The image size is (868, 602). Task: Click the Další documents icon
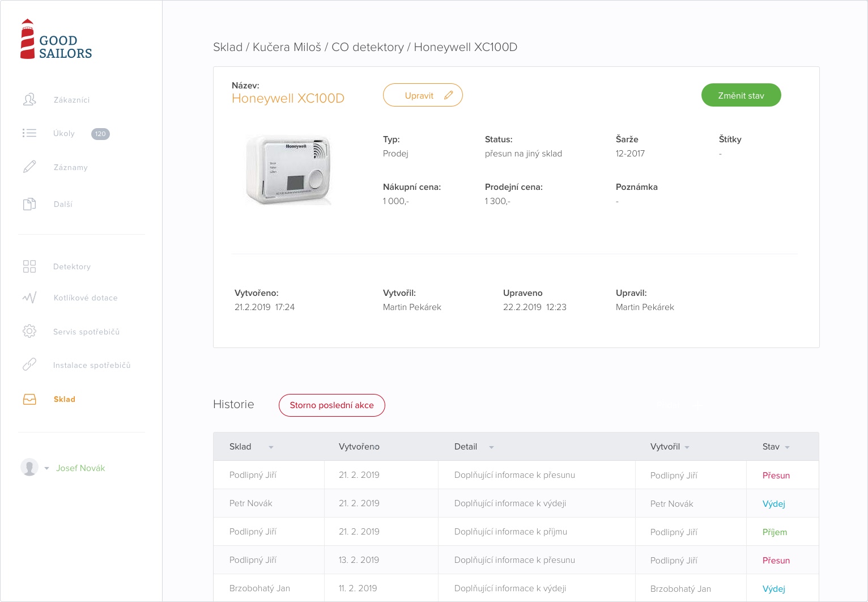29,204
